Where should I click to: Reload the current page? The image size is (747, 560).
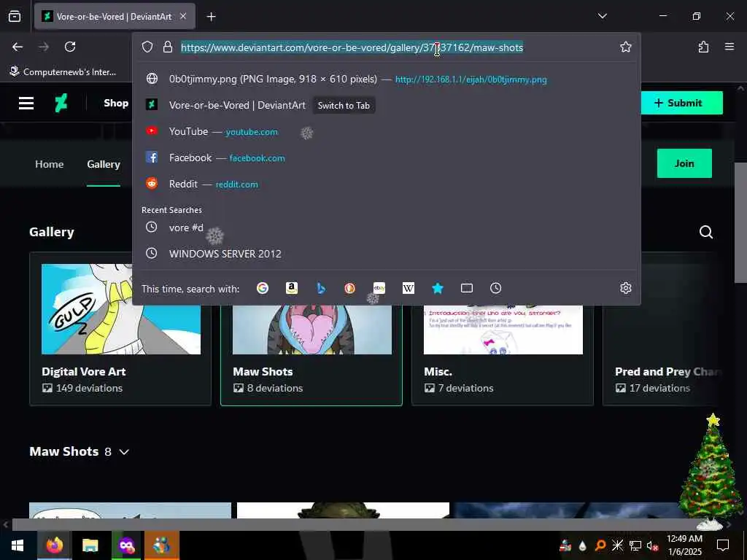tap(70, 47)
